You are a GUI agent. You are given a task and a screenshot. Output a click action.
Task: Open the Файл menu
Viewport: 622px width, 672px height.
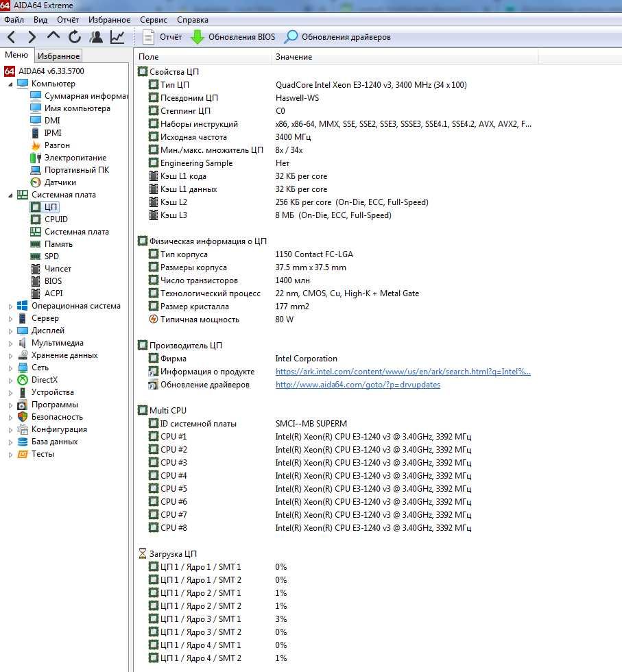(14, 20)
